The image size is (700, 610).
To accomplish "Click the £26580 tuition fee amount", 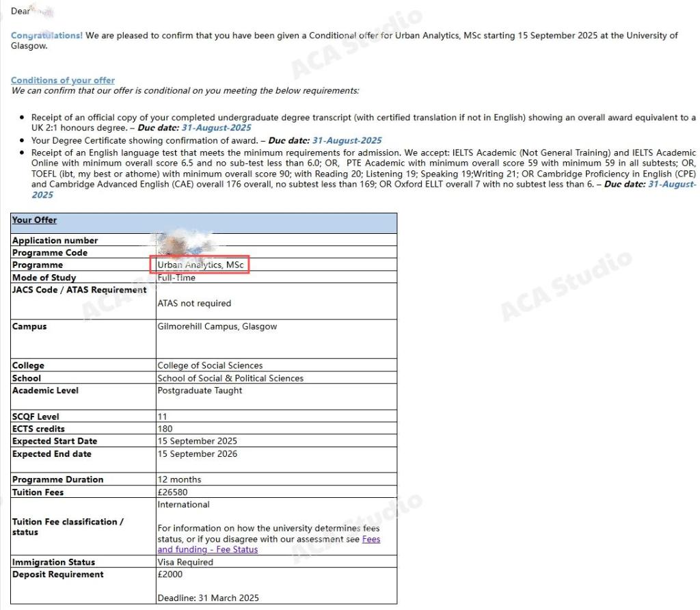I will tap(172, 492).
